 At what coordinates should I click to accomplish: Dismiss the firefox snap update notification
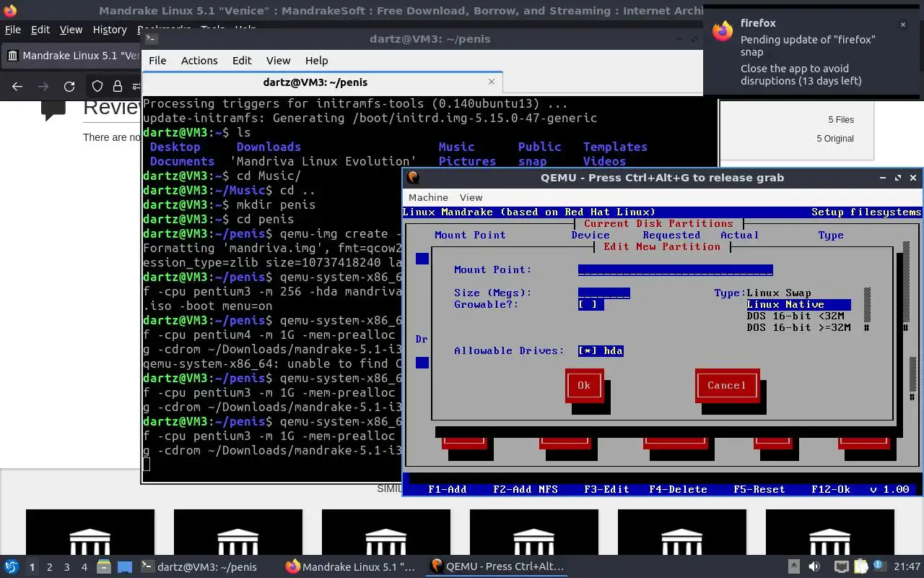(x=902, y=25)
